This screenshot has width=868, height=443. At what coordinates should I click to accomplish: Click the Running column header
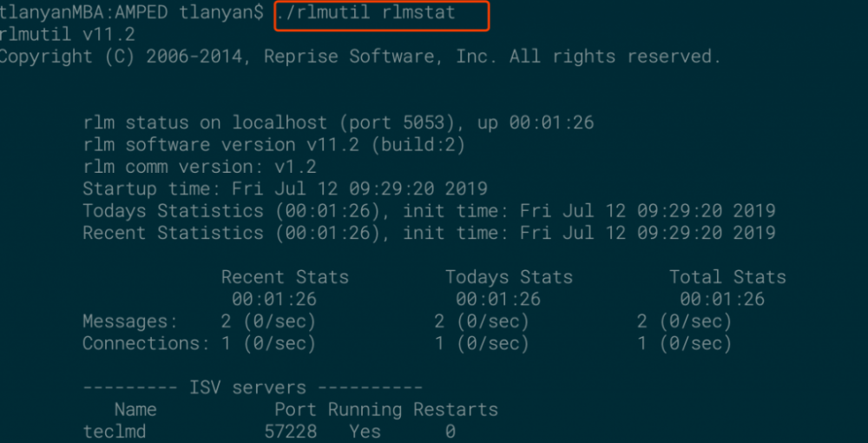point(365,409)
